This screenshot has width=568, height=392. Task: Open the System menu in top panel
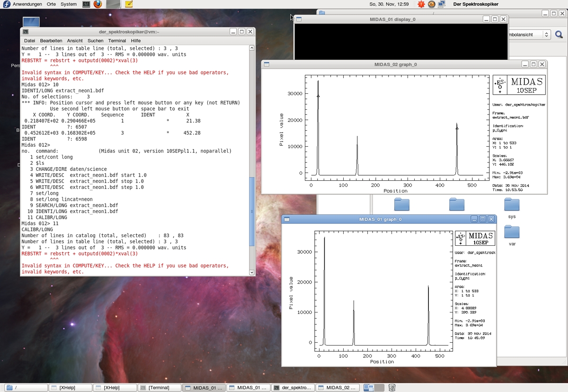(x=69, y=4)
